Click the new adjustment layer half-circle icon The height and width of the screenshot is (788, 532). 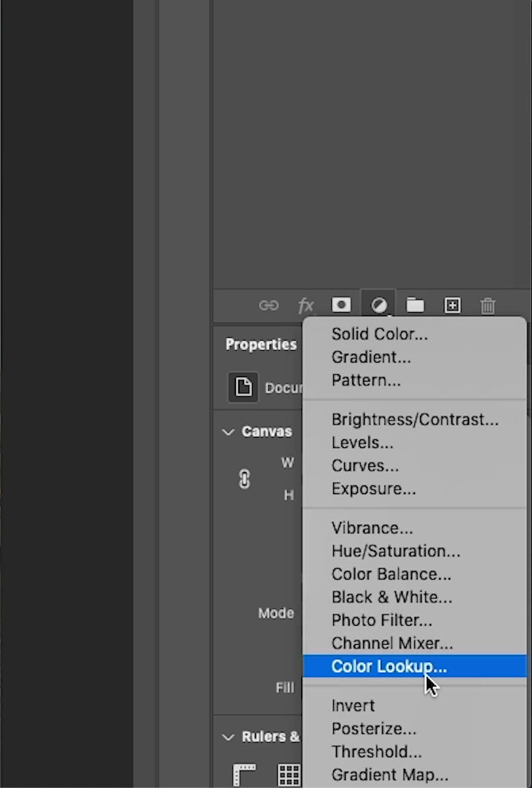coord(379,306)
